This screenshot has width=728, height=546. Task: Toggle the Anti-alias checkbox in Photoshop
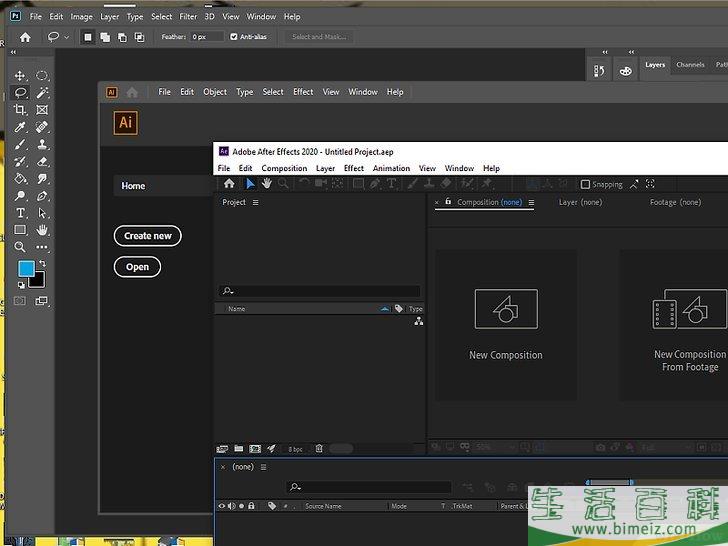[234, 37]
